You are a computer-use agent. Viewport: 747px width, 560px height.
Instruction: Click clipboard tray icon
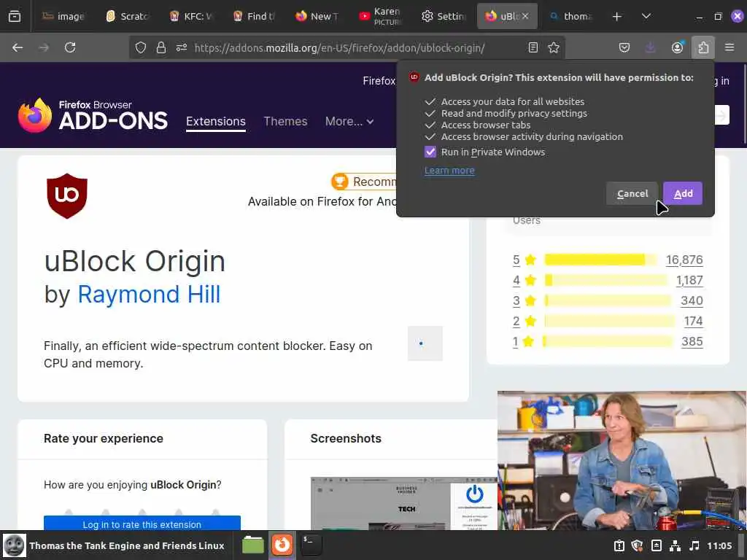pos(619,545)
